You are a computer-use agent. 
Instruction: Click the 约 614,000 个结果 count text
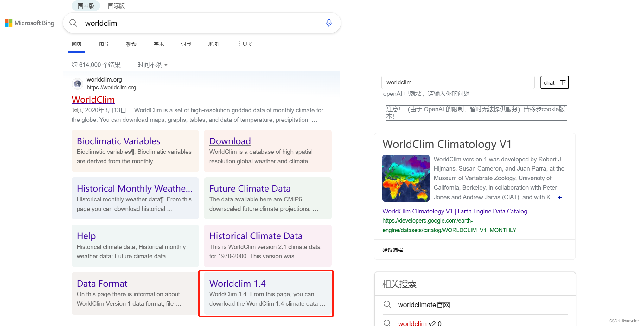(x=96, y=65)
